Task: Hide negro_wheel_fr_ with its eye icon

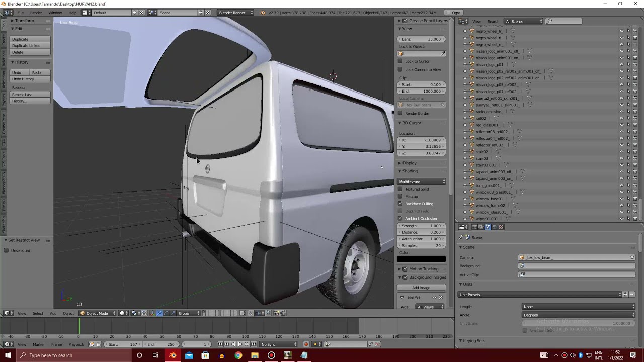Action: pyautogui.click(x=621, y=31)
